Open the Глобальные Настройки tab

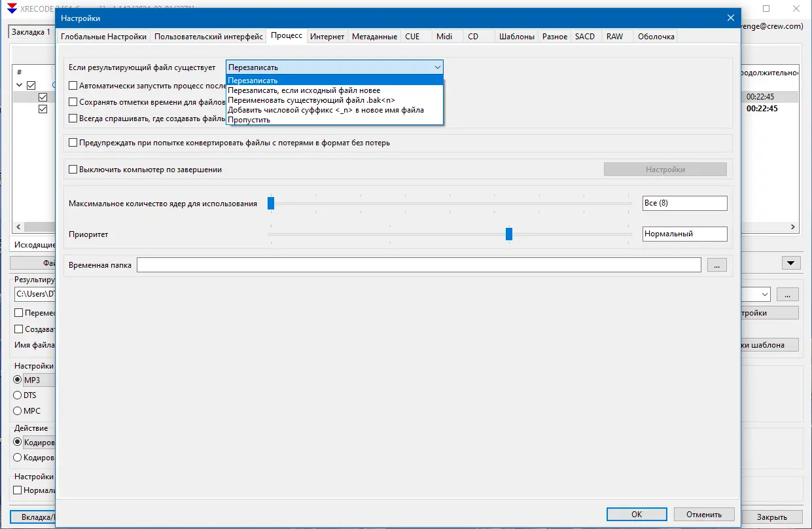(103, 37)
